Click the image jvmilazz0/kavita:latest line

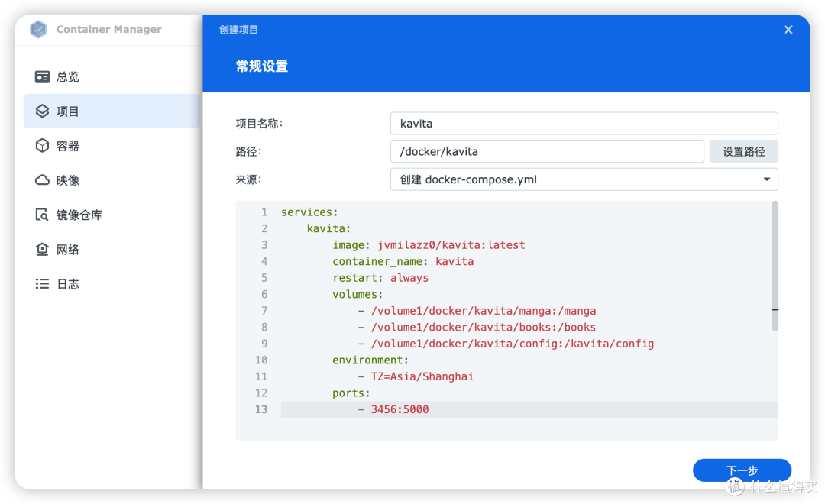click(x=429, y=244)
